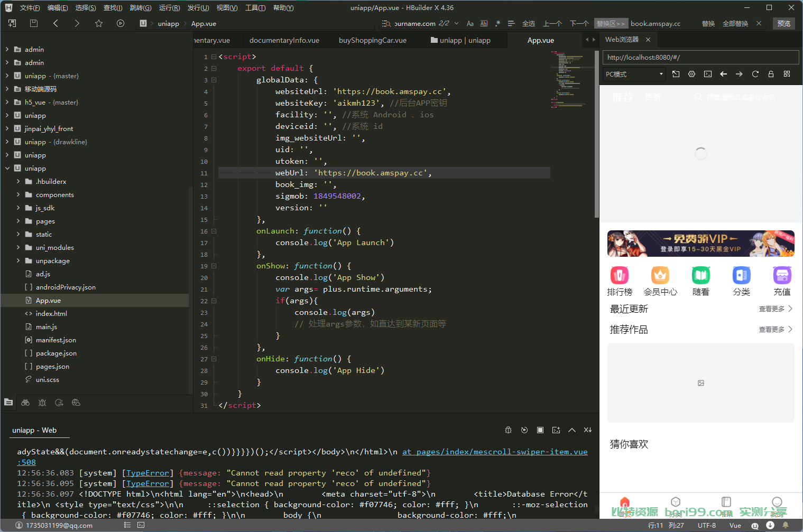Open the 文件(F) menu
The width and height of the screenshot is (803, 532).
[30, 8]
